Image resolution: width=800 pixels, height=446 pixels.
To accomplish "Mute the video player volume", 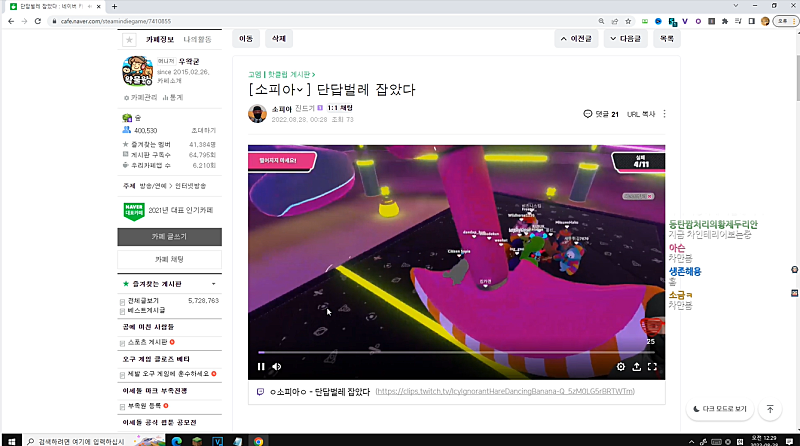I will tap(277, 366).
